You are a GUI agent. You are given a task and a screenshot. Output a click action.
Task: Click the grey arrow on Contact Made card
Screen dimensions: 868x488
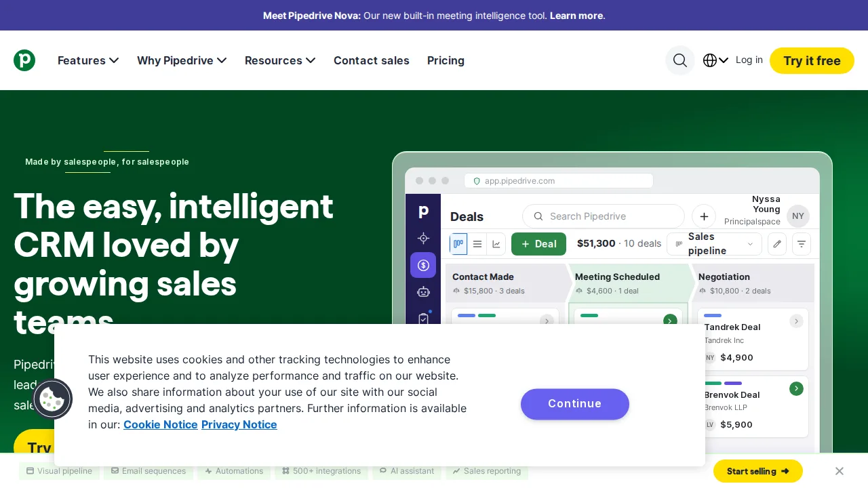coord(547,321)
